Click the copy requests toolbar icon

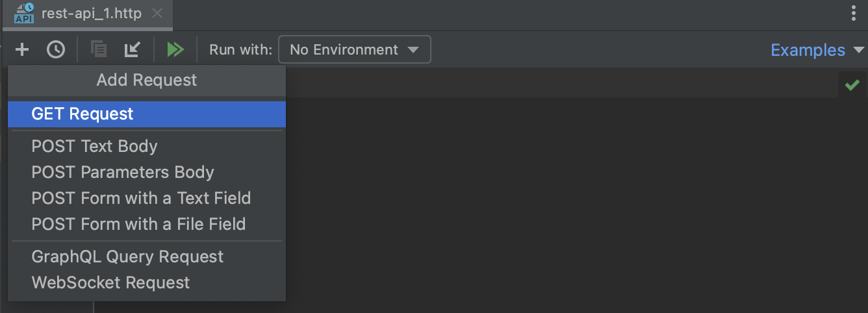pyautogui.click(x=99, y=49)
